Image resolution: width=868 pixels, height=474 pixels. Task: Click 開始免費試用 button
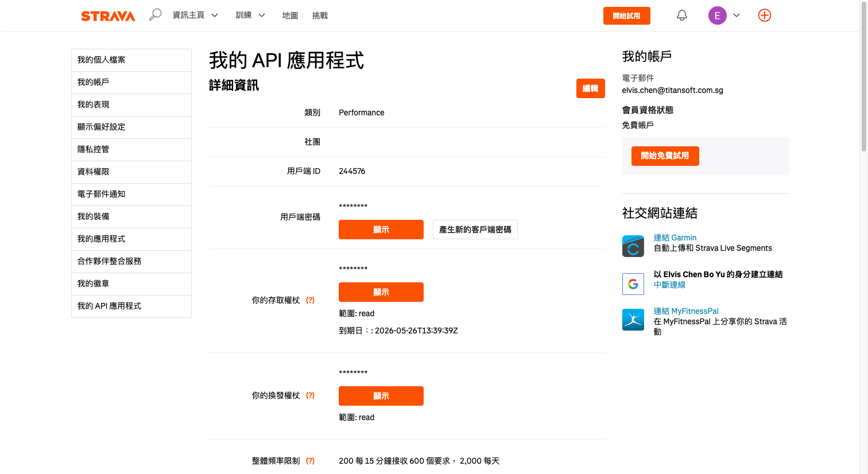665,156
